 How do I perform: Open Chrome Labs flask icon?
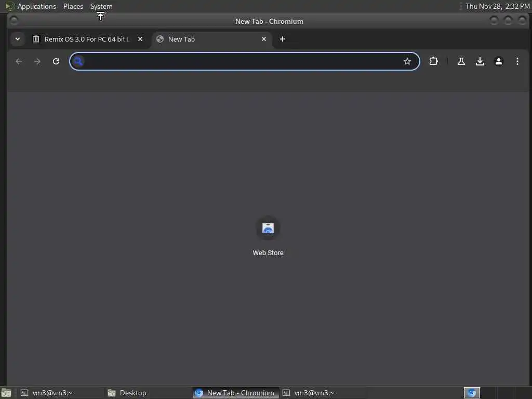click(x=461, y=61)
